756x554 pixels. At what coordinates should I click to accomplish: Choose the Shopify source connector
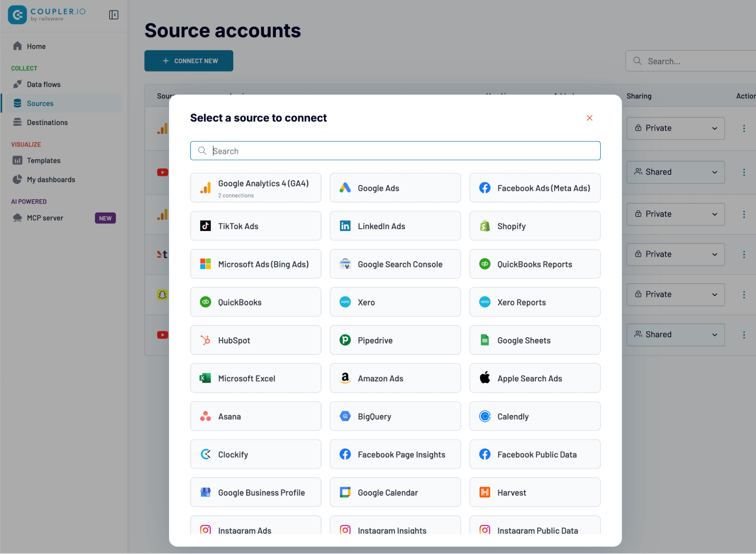click(x=534, y=226)
